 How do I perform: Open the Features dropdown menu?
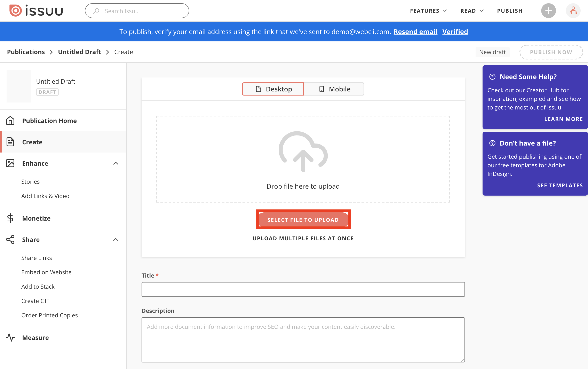428,11
